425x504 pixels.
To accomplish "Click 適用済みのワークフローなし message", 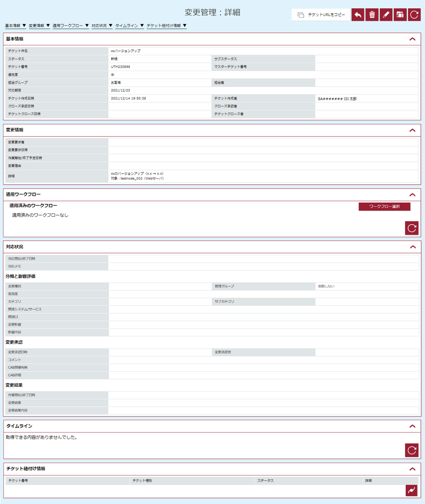I will tap(40, 215).
